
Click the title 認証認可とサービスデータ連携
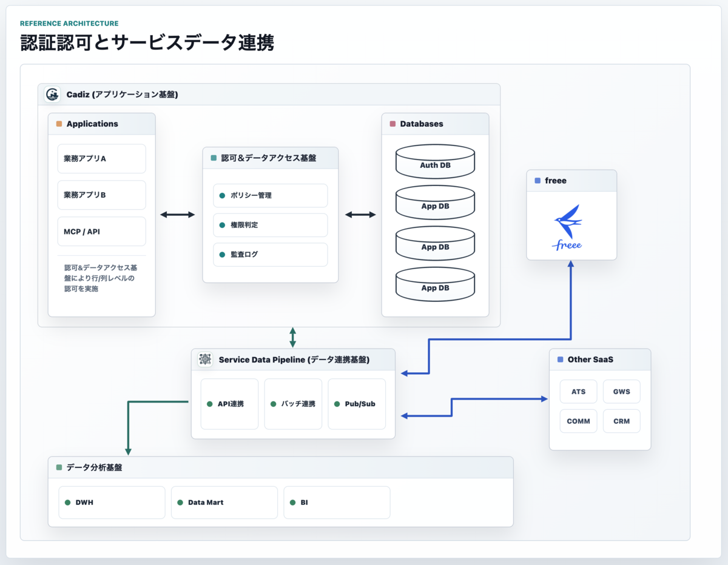[147, 43]
